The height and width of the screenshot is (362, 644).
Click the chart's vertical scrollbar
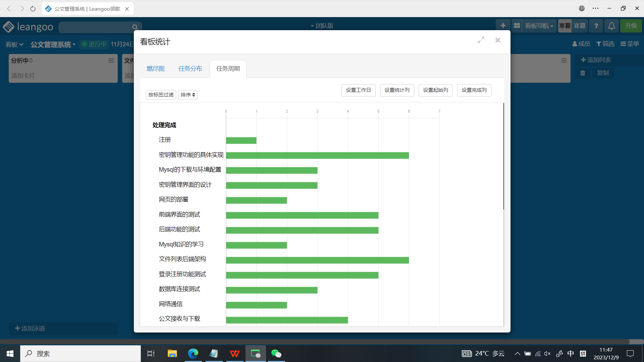pos(503,156)
